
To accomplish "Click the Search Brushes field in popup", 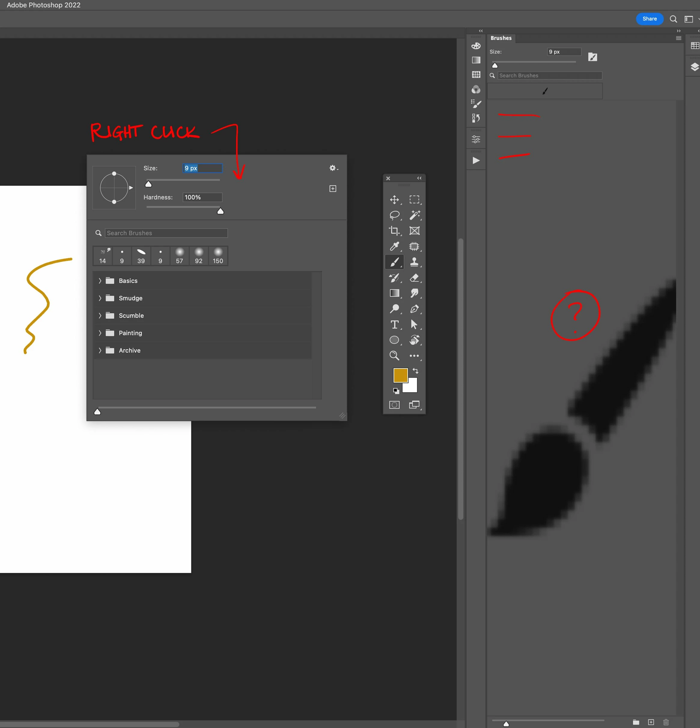I will [166, 233].
